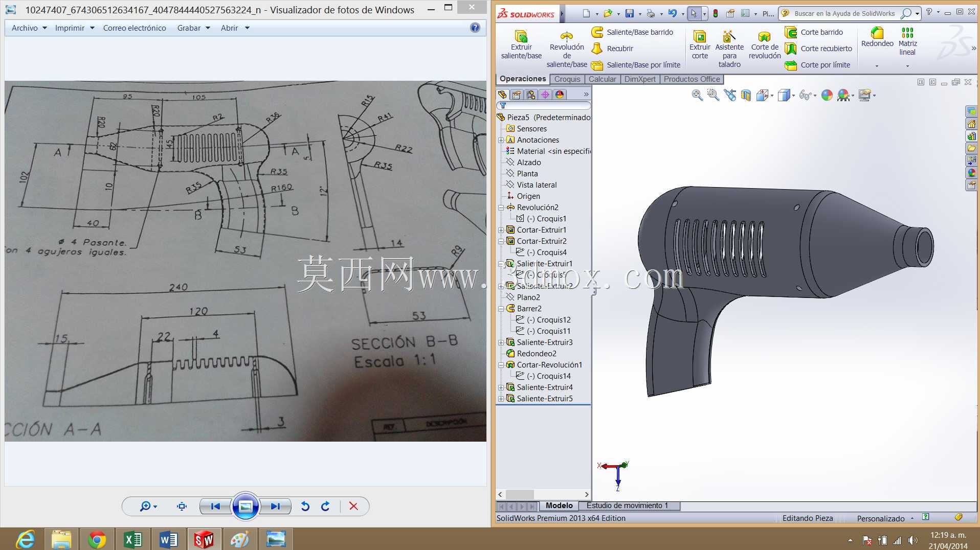Image resolution: width=980 pixels, height=550 pixels.
Task: Delete the photo with red X
Action: point(353,507)
